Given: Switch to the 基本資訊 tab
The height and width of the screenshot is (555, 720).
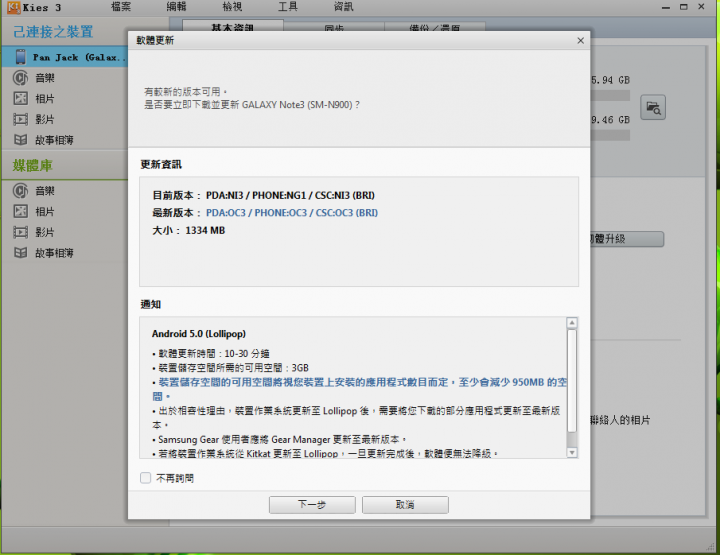Looking at the screenshot, I should [233, 26].
